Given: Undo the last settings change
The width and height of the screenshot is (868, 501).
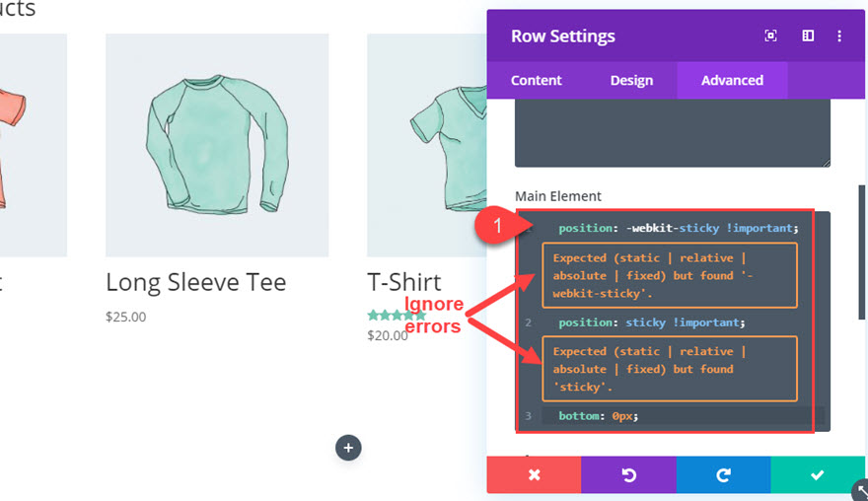Looking at the screenshot, I should (629, 474).
